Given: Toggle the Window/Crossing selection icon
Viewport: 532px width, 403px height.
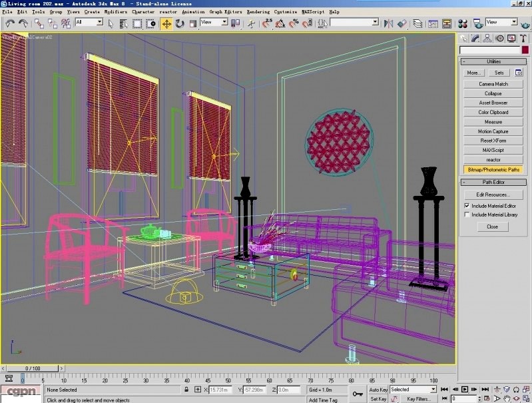Looking at the screenshot, I should (x=150, y=23).
